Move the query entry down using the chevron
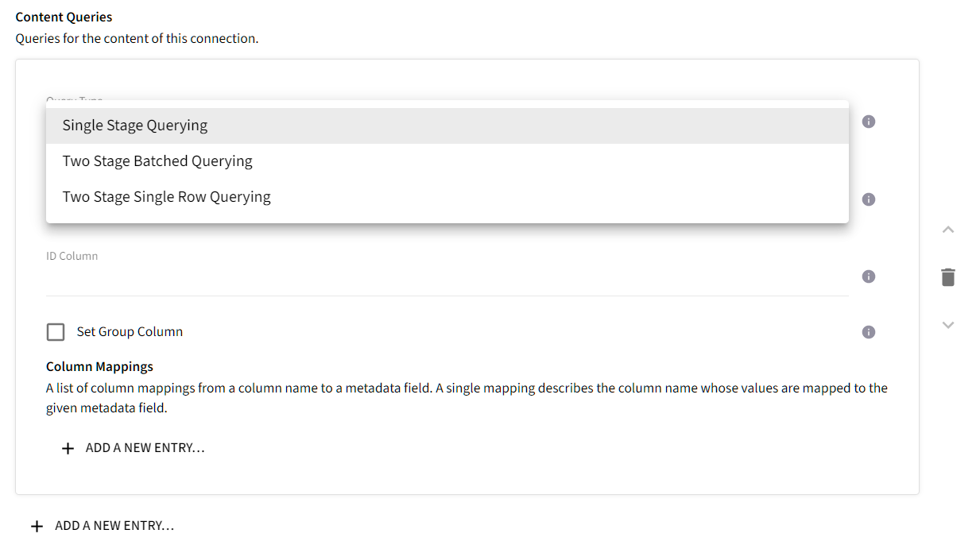 pos(947,324)
